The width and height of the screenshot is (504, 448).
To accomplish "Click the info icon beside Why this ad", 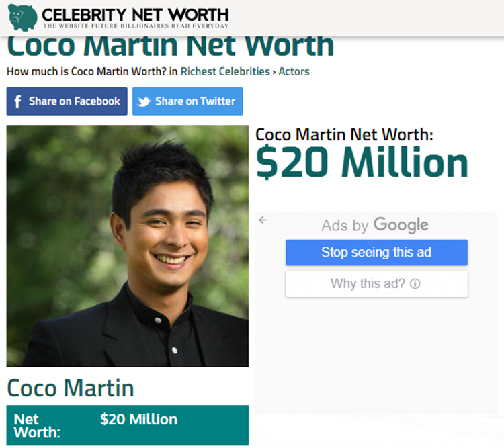I will (415, 283).
